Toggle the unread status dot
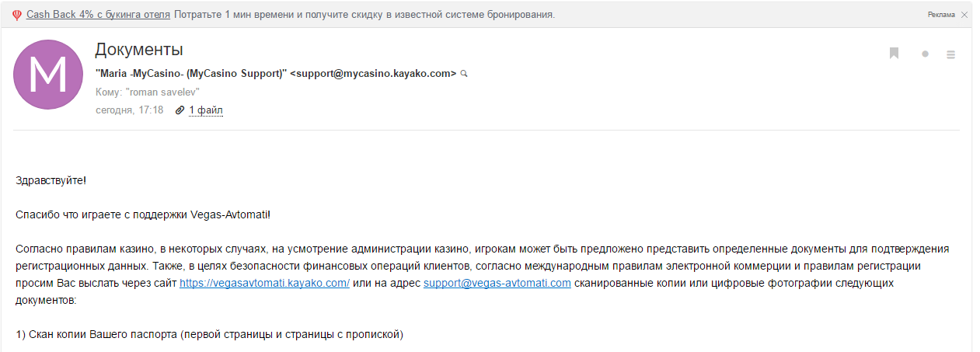This screenshot has height=352, width=980. pyautogui.click(x=925, y=54)
